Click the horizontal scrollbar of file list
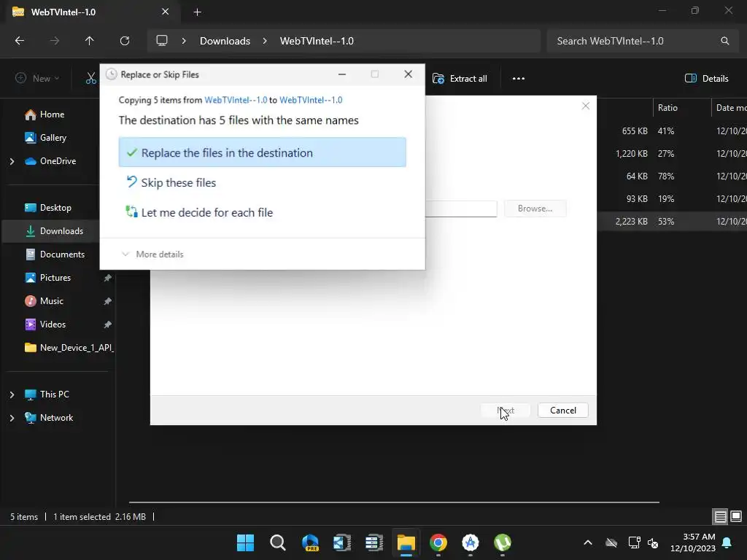Screen dimensions: 747x560 394,502
